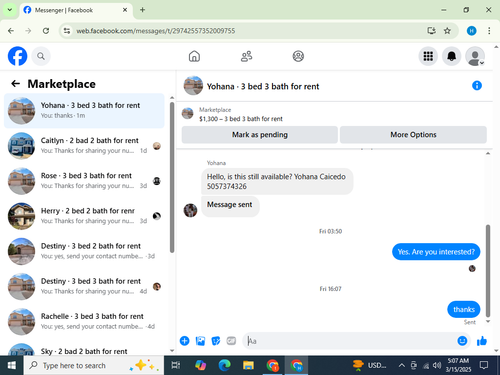View site information icon in address bar
Screen dimensions: 500x375
(67, 31)
